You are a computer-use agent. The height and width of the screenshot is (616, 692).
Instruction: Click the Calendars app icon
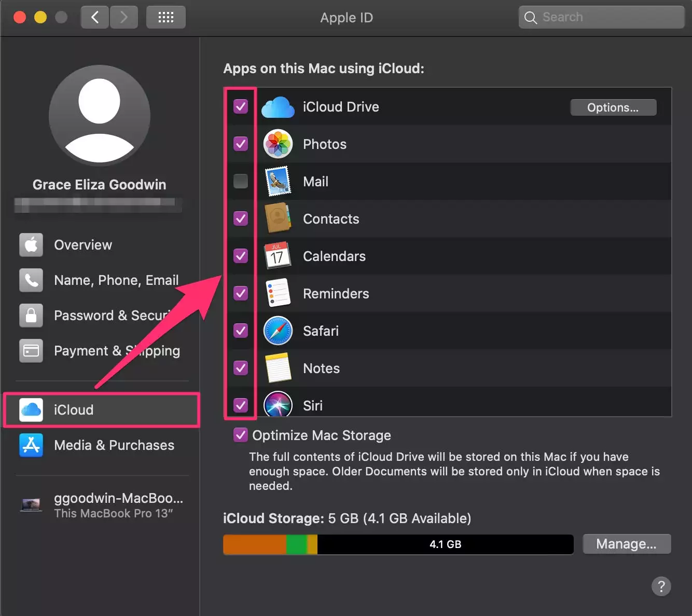tap(278, 256)
